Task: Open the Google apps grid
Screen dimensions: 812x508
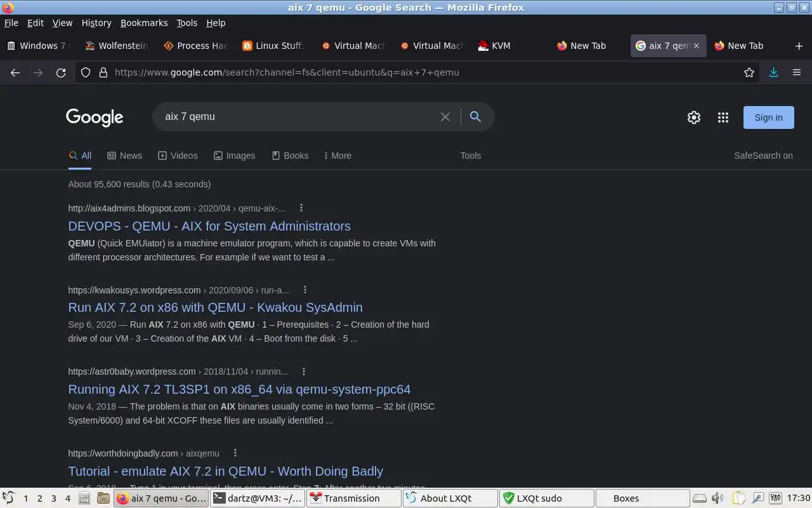Action: (x=723, y=117)
